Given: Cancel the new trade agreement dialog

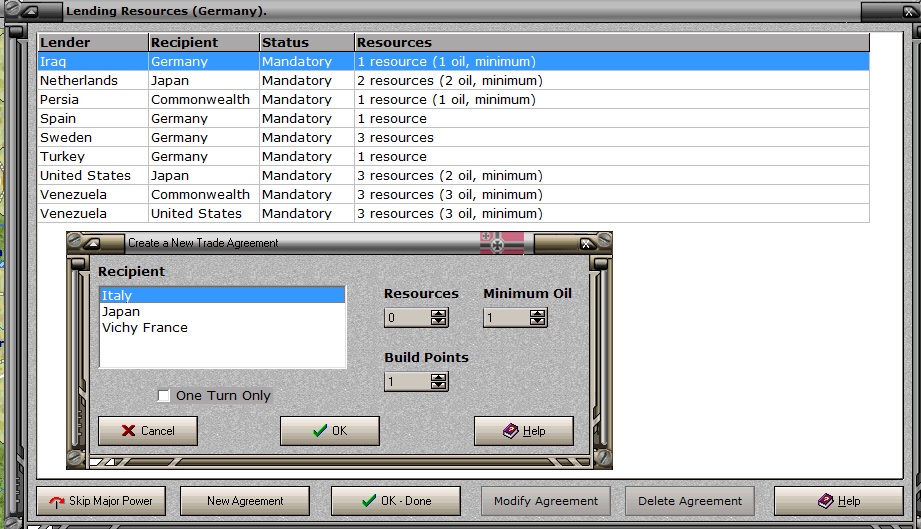Looking at the screenshot, I should 148,431.
